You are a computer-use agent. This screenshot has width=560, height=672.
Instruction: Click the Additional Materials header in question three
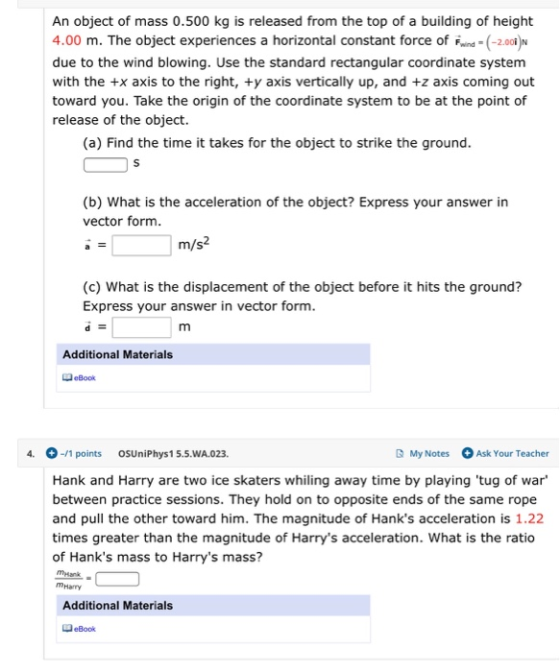pos(213,354)
